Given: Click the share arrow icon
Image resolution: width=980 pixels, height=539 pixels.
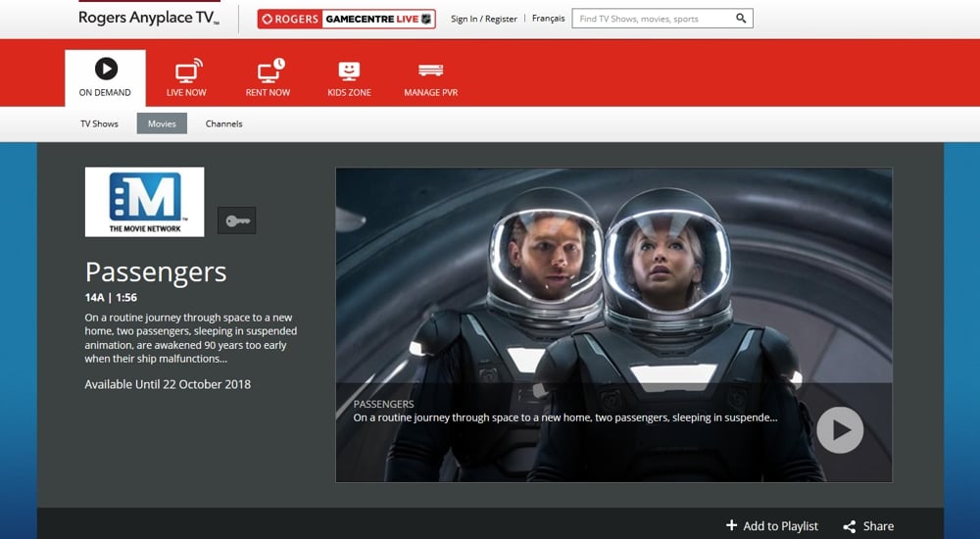Looking at the screenshot, I should [x=850, y=526].
